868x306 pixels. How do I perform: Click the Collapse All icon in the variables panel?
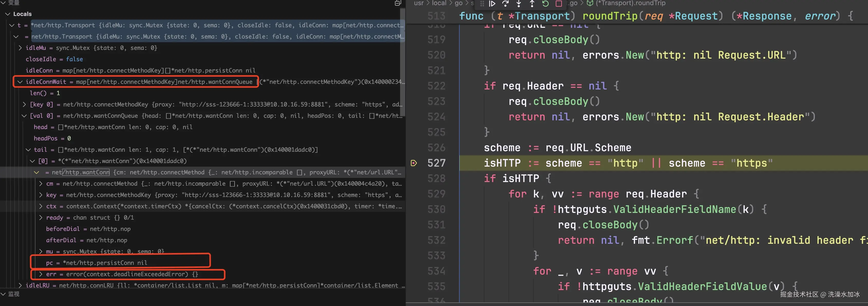[x=398, y=3]
